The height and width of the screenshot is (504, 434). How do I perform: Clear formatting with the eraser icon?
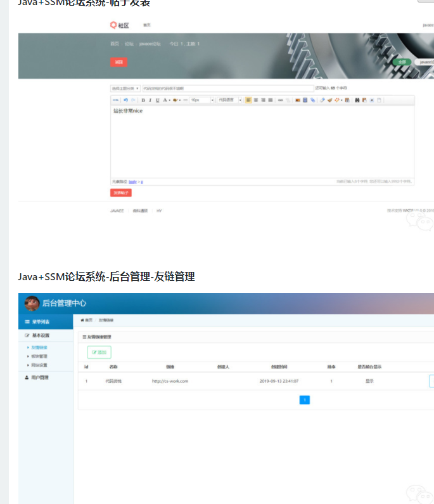tap(322, 100)
